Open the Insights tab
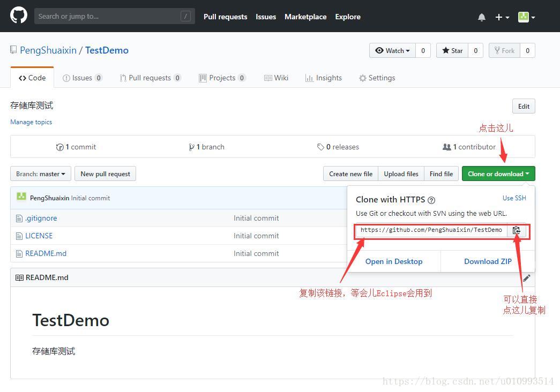Image resolution: width=560 pixels, height=392 pixels. coord(324,78)
